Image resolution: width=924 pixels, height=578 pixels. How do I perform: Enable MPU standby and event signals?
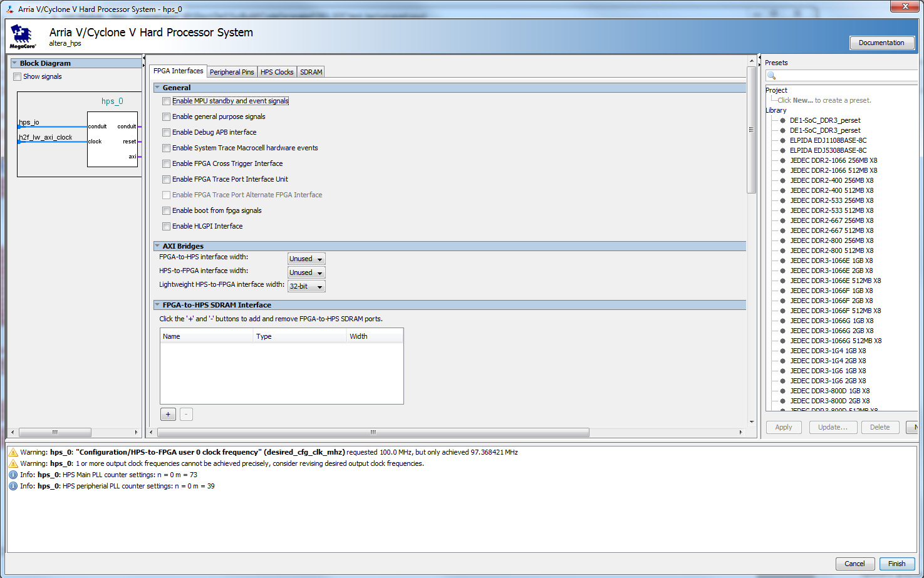click(166, 101)
